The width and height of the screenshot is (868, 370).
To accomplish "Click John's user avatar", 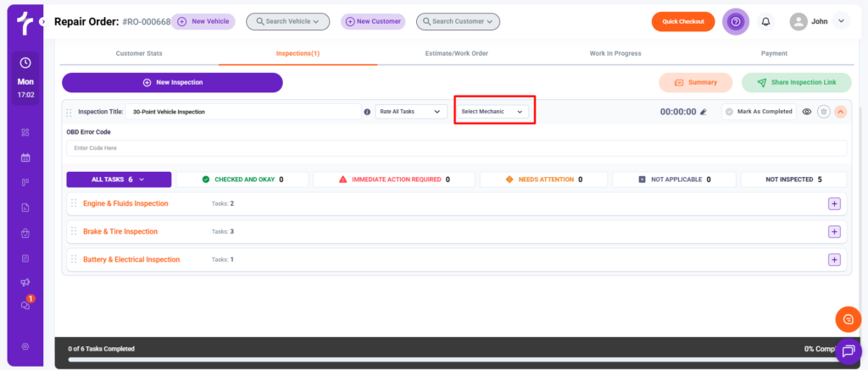I will (x=798, y=21).
